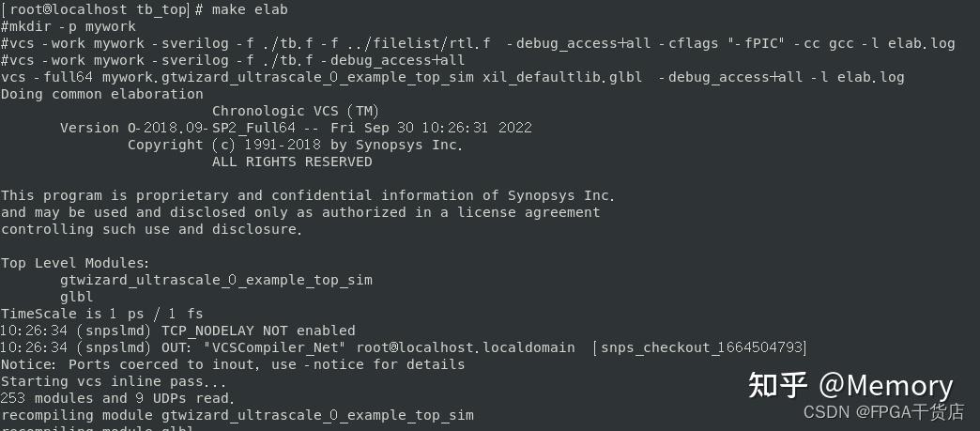The width and height of the screenshot is (980, 431).
Task: Click the "253 modules and 9 UDPs read." line
Action: pos(118,398)
